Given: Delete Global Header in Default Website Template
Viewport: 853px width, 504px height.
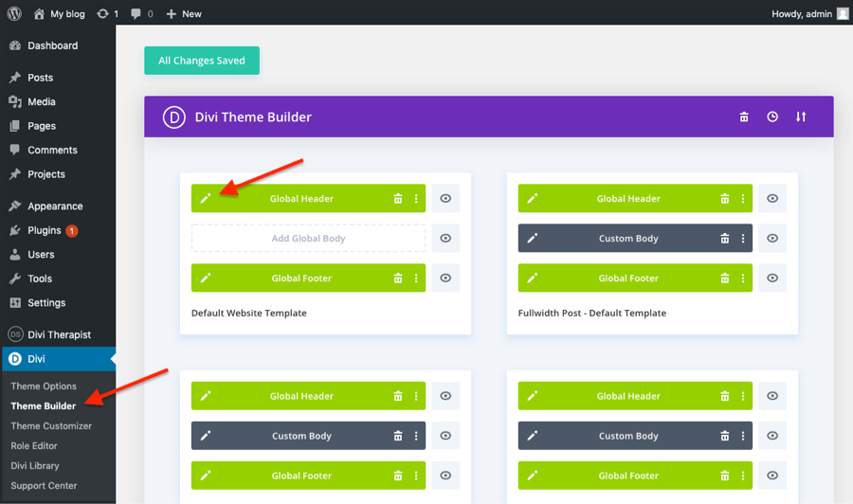Looking at the screenshot, I should (x=398, y=198).
